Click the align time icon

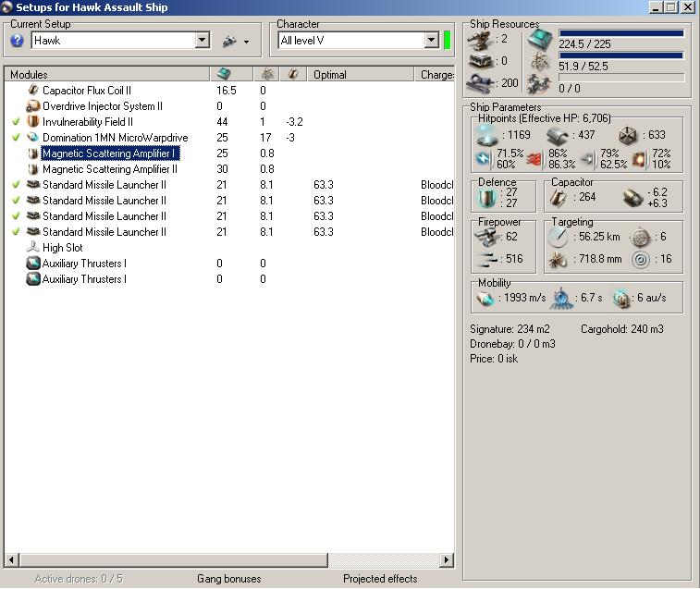pyautogui.click(x=561, y=299)
